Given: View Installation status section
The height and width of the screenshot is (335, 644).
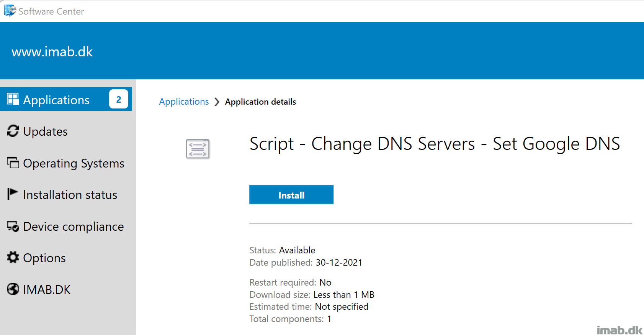Looking at the screenshot, I should (66, 194).
